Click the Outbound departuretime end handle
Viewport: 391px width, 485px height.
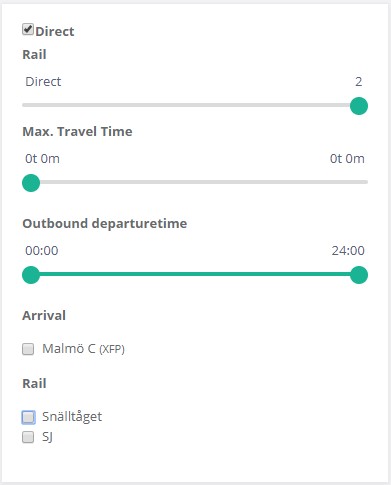pos(359,275)
